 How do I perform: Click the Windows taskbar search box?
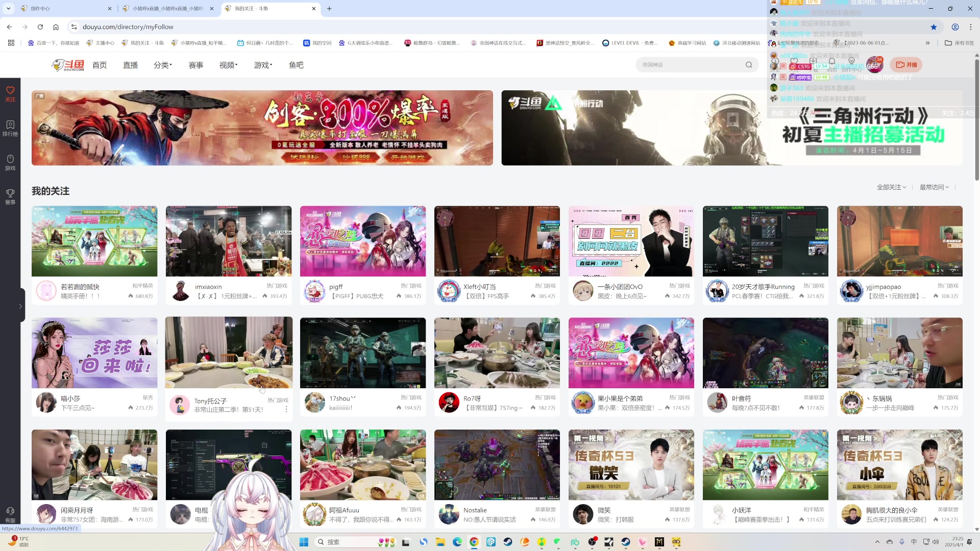tap(355, 542)
